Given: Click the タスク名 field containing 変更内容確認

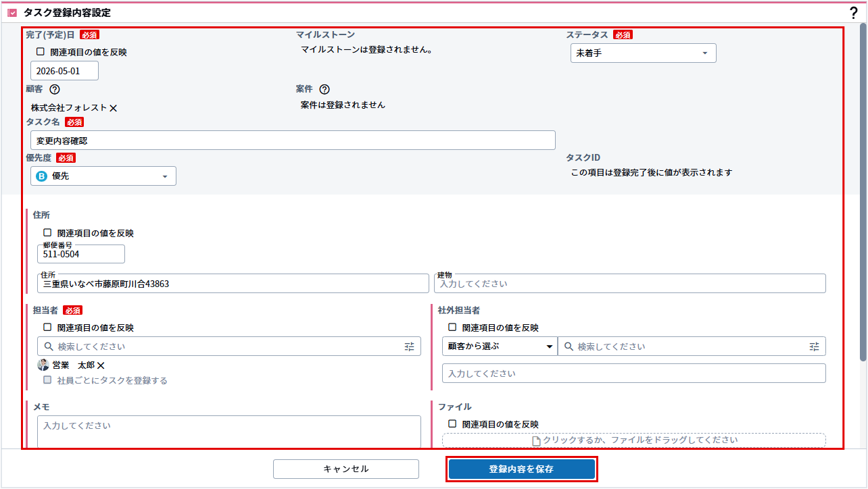Looking at the screenshot, I should (293, 140).
